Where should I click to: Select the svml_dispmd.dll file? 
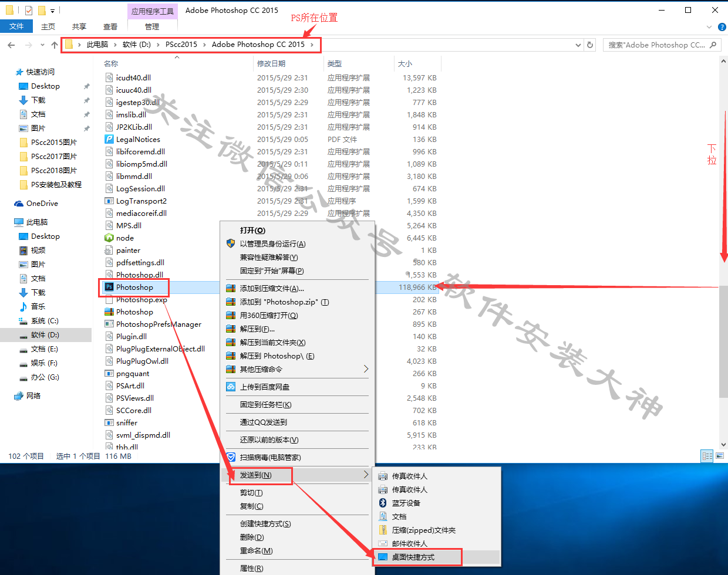click(x=143, y=435)
